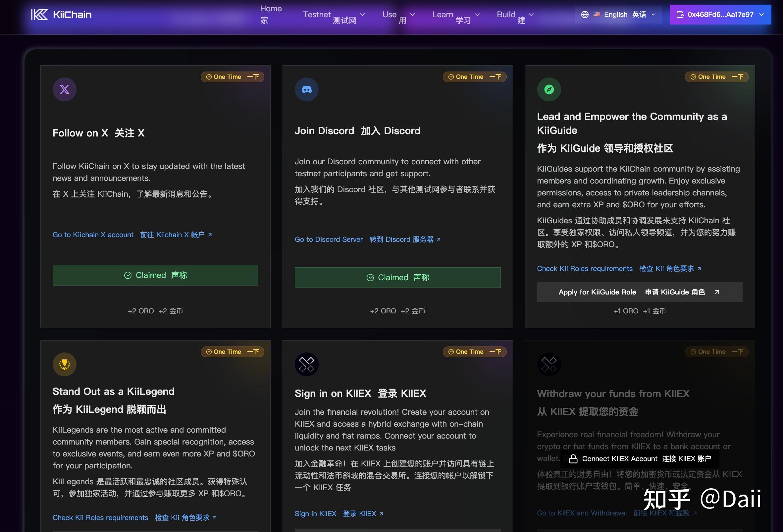Open Go to Kiichain X account link

click(129, 235)
